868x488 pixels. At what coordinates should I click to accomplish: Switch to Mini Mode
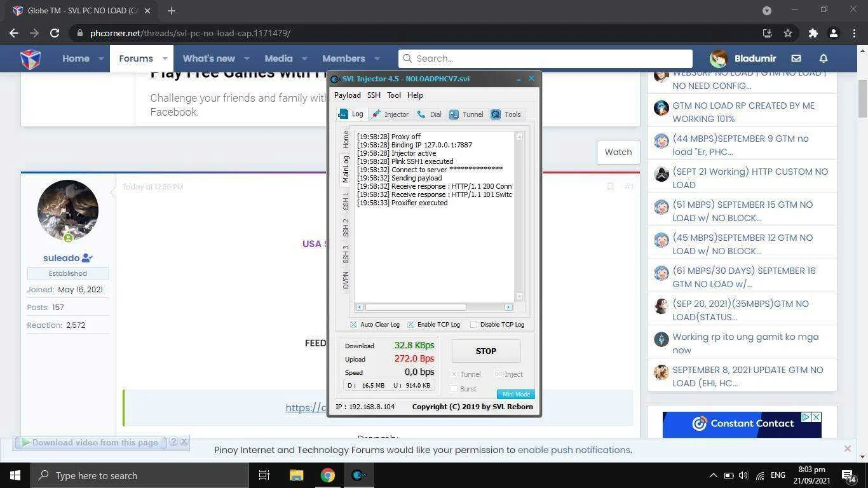515,394
